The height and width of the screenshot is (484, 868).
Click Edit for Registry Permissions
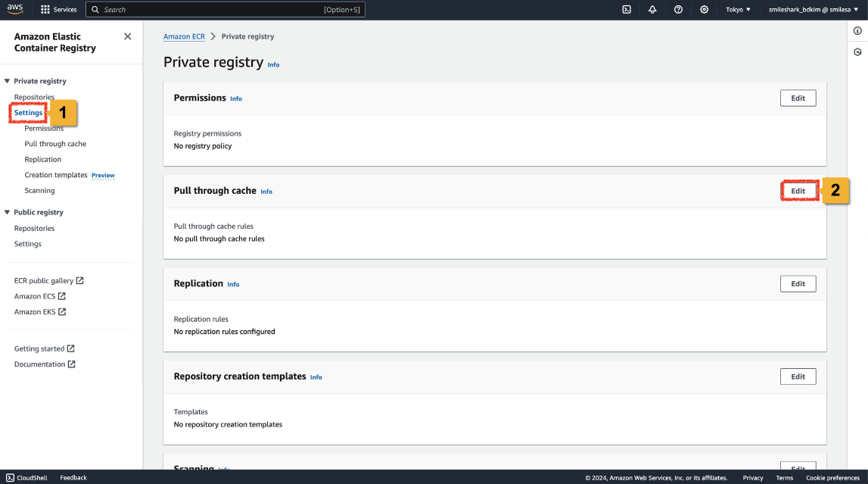tap(798, 98)
